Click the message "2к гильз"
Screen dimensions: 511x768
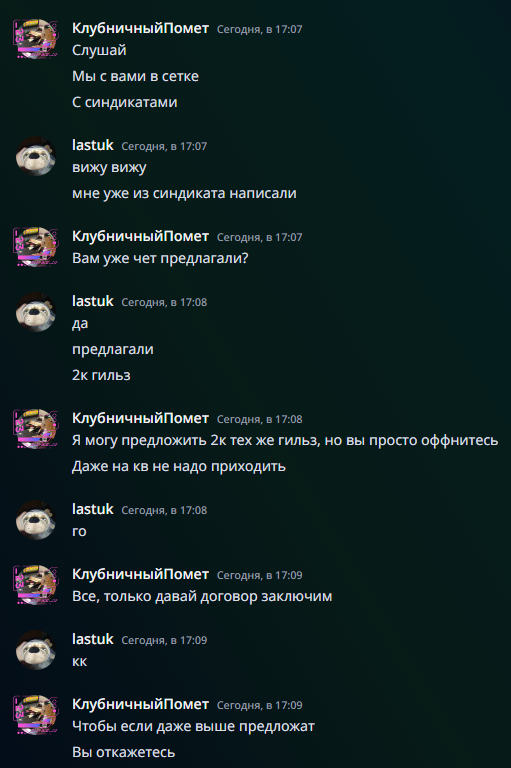(x=101, y=375)
